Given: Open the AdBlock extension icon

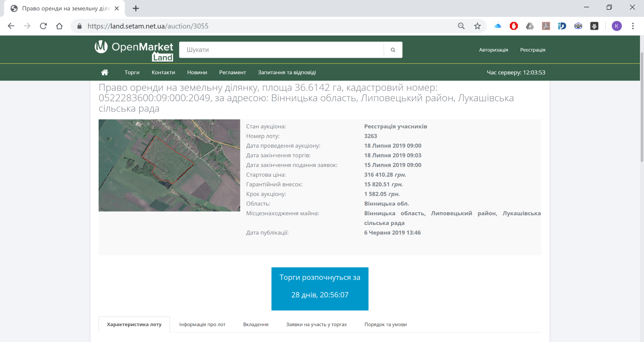Looking at the screenshot, I should coord(514,26).
